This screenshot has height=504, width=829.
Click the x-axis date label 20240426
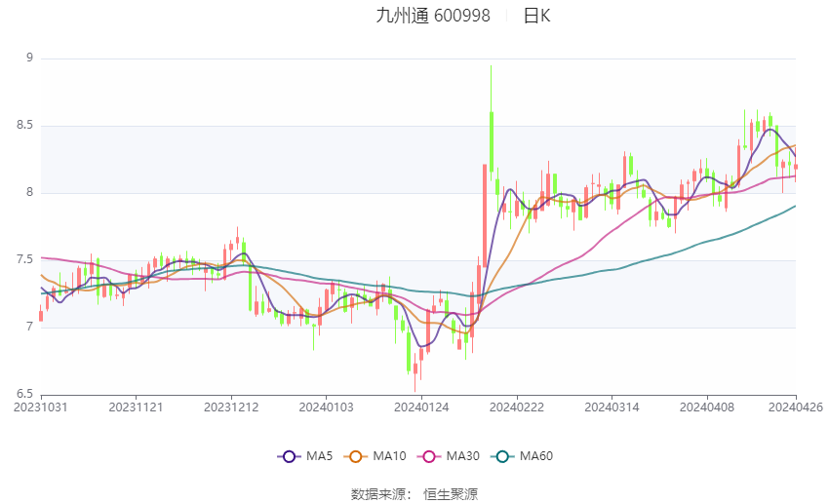pyautogui.click(x=796, y=407)
